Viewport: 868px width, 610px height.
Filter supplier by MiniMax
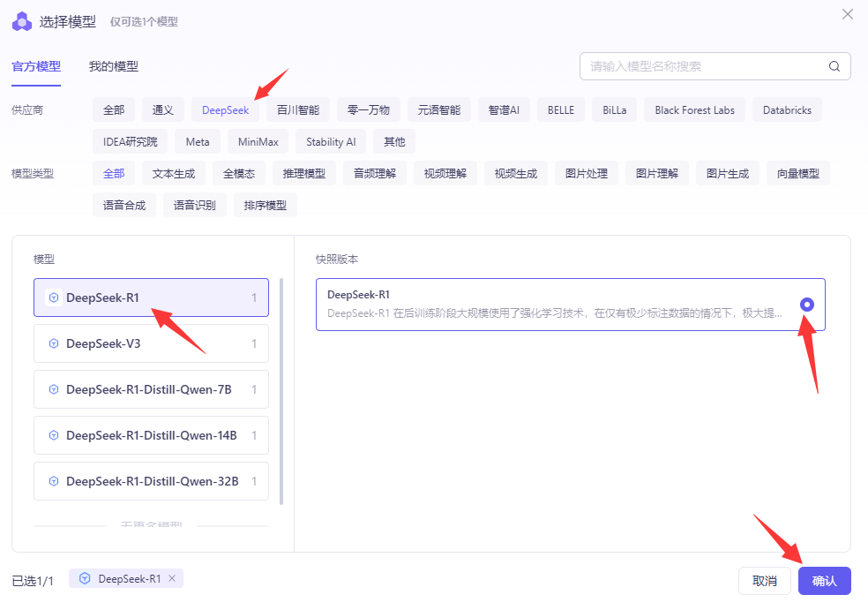pyautogui.click(x=258, y=142)
